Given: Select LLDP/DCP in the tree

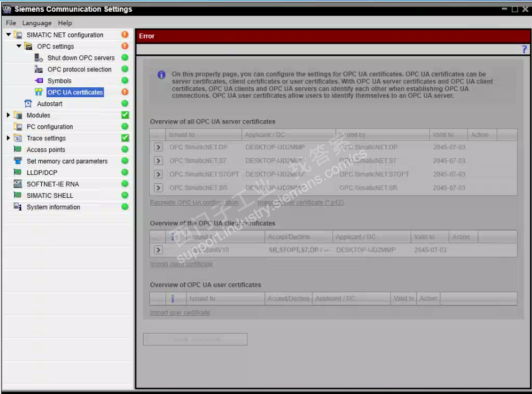Looking at the screenshot, I should point(42,173).
